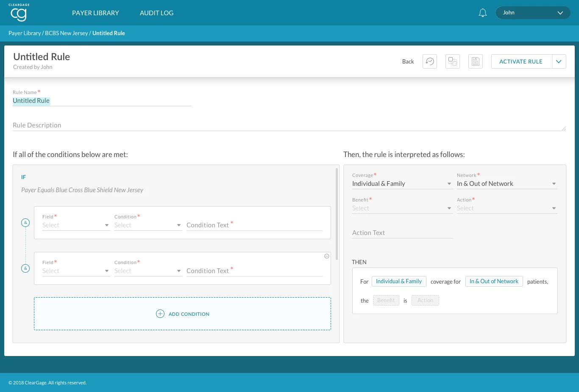Click the Add Condition text
This screenshot has width=579, height=392.
pos(189,314)
